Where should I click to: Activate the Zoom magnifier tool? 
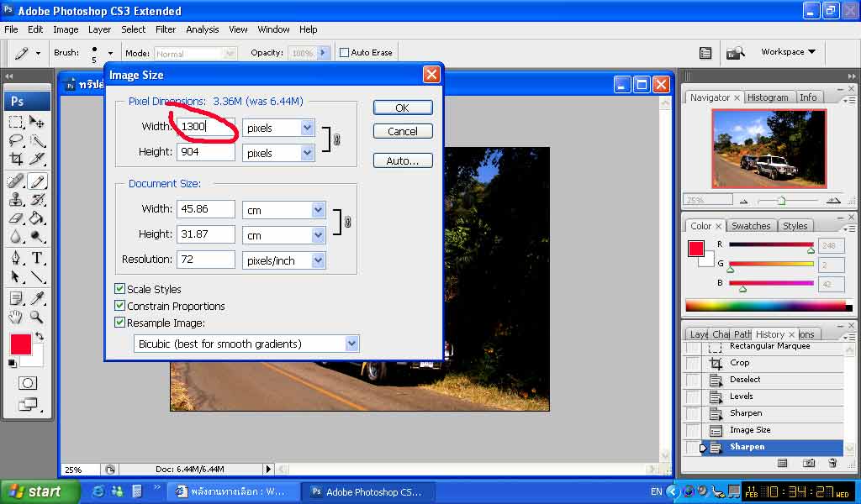point(37,317)
